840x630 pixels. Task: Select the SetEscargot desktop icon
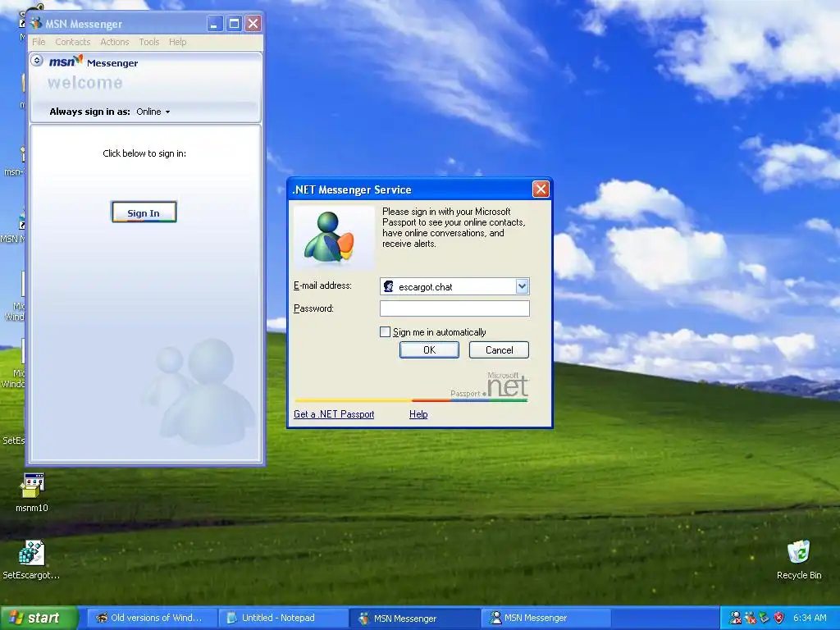click(31, 559)
